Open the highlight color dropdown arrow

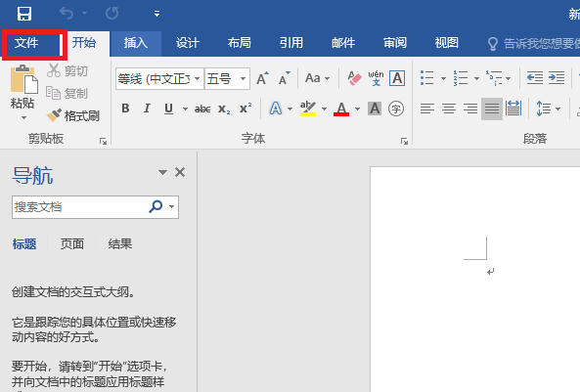[324, 109]
